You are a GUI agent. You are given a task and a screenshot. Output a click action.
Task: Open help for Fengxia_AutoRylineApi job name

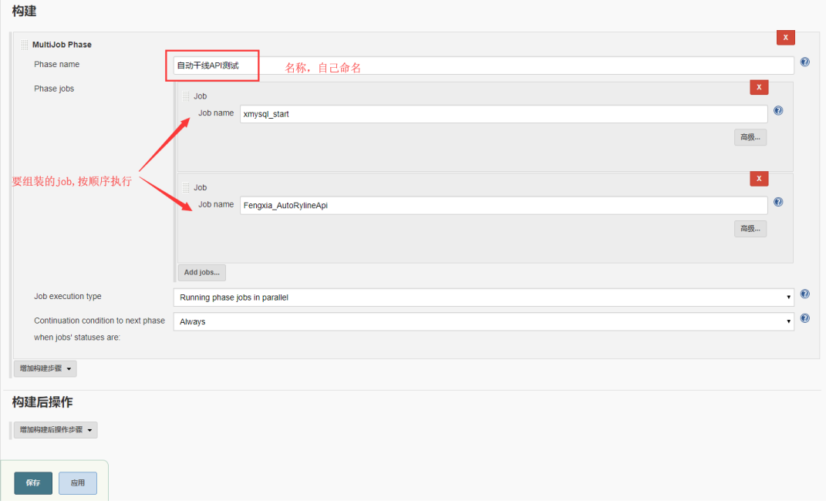click(778, 202)
